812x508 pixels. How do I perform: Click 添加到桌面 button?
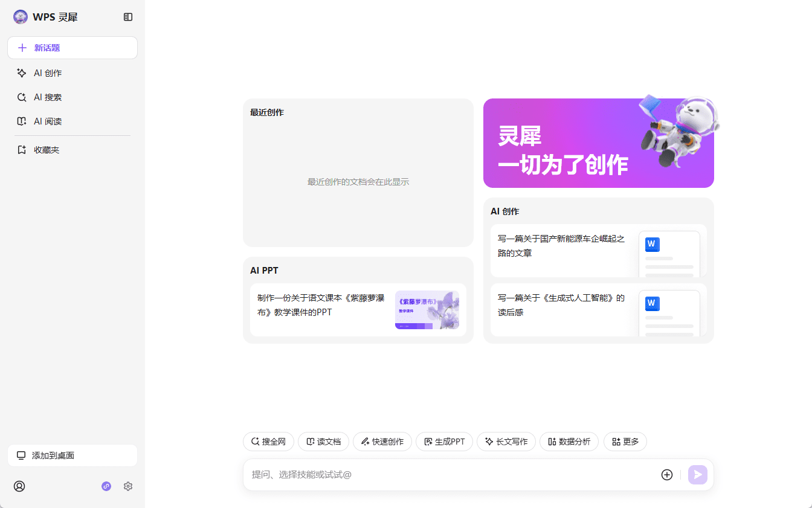click(72, 455)
